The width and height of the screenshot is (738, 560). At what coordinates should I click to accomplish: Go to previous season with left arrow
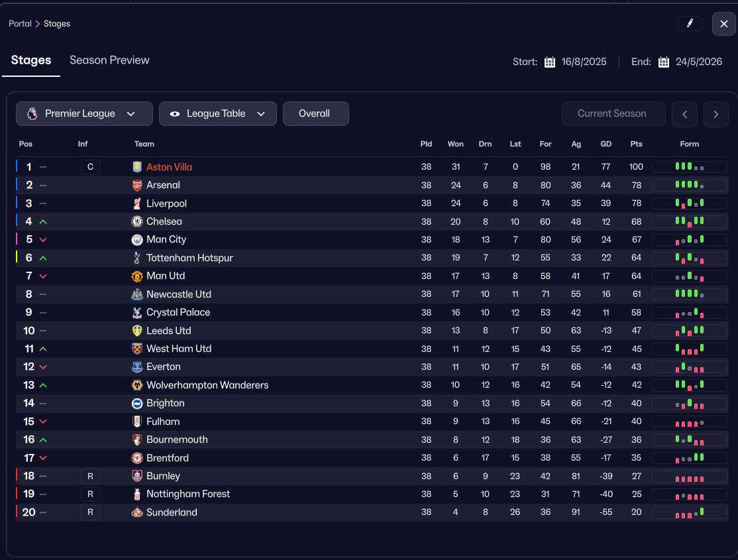tap(684, 114)
